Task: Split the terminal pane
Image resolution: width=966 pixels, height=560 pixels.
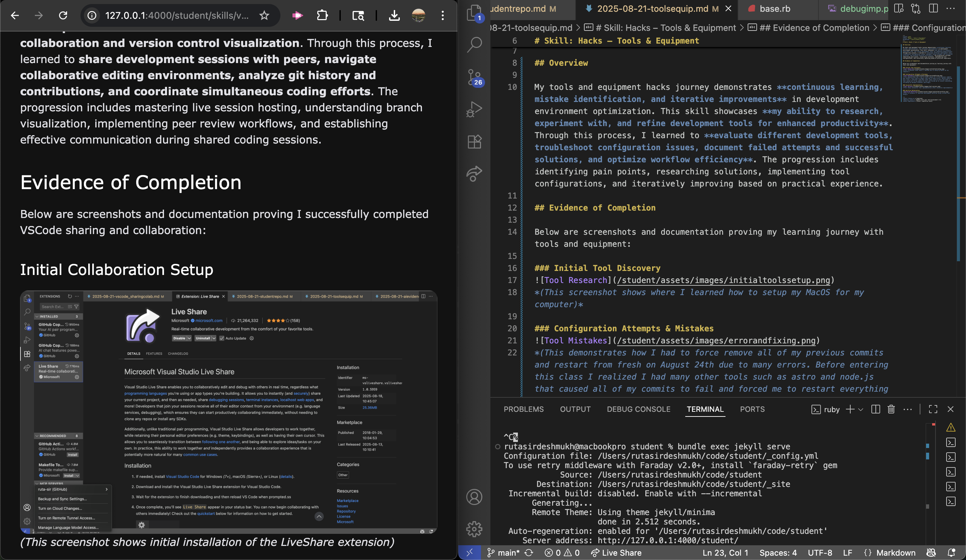Action: coord(875,409)
